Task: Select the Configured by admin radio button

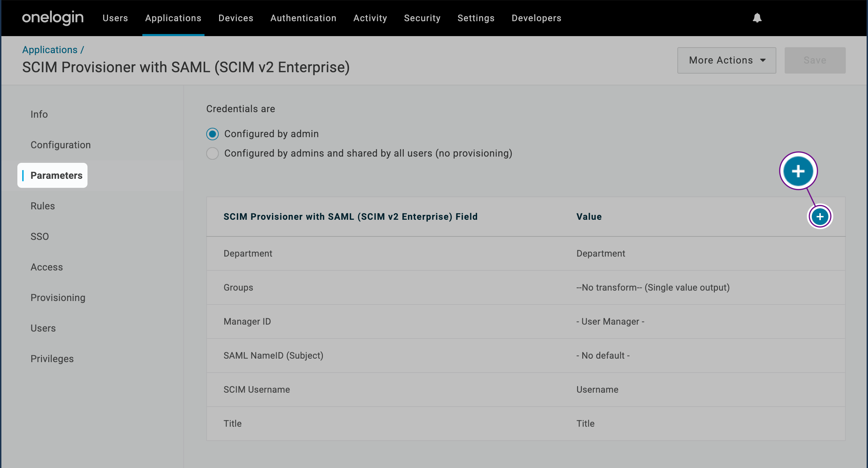Action: click(212, 134)
